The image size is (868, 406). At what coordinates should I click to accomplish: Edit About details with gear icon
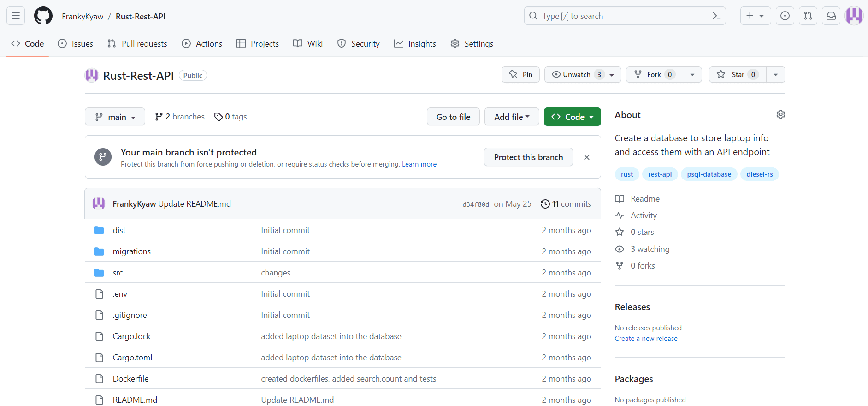pyautogui.click(x=780, y=114)
